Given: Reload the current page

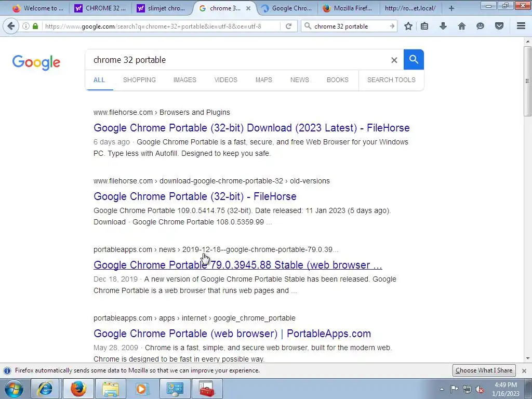Looking at the screenshot, I should 289,26.
